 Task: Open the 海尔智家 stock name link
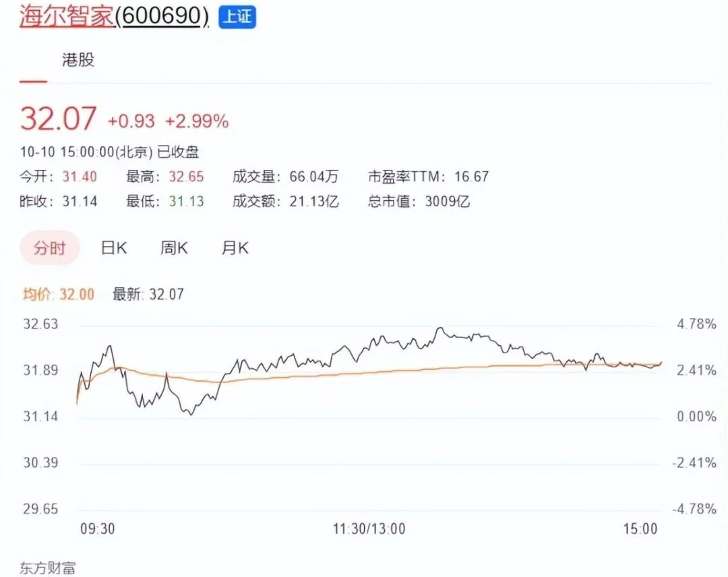click(x=67, y=16)
